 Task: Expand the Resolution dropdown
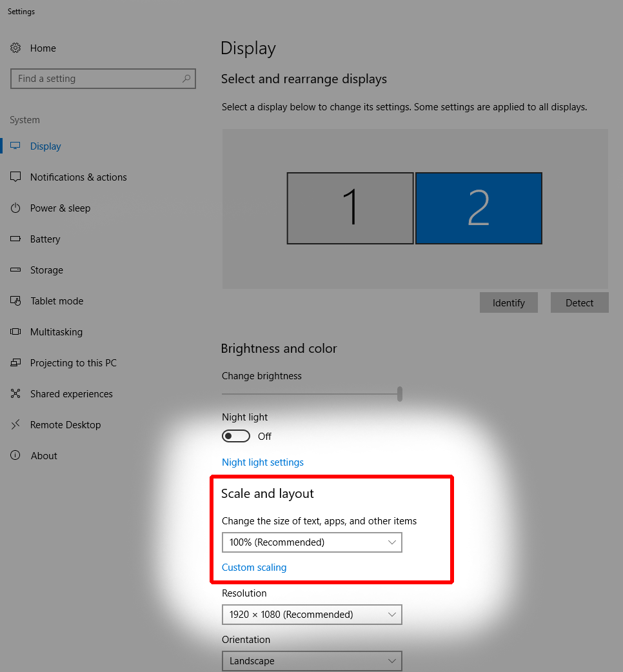tap(311, 615)
